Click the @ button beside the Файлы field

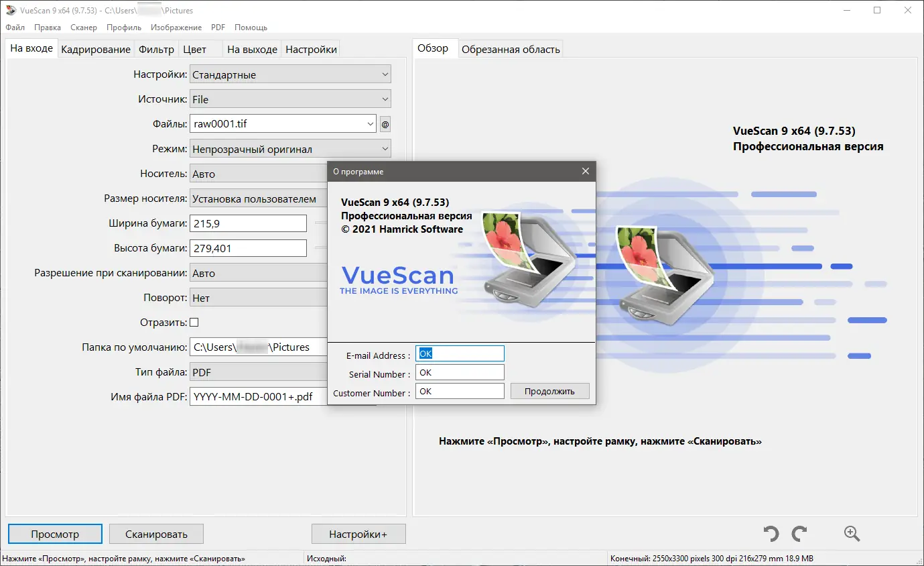[385, 124]
